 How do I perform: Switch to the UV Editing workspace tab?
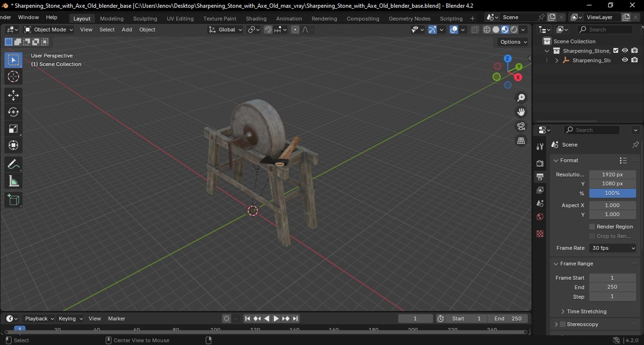point(180,18)
